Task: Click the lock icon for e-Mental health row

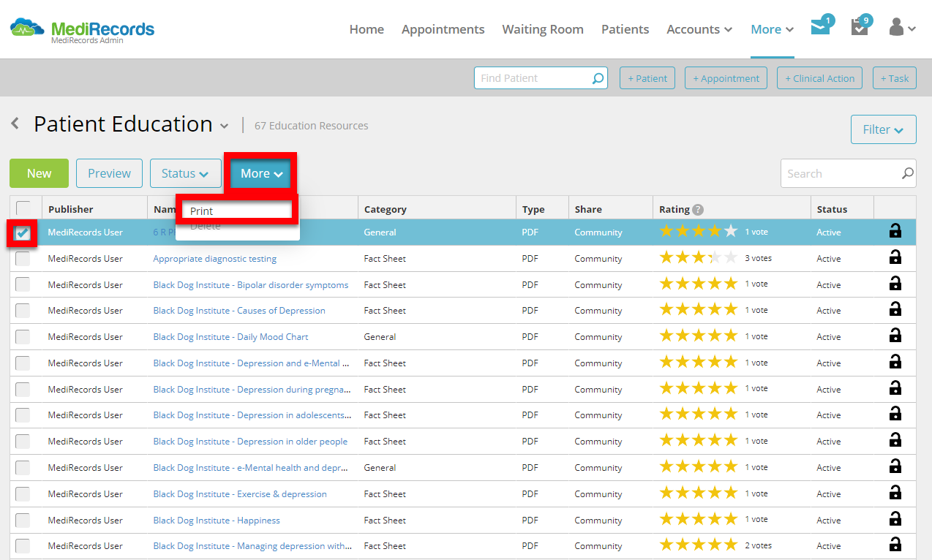Action: (x=895, y=466)
